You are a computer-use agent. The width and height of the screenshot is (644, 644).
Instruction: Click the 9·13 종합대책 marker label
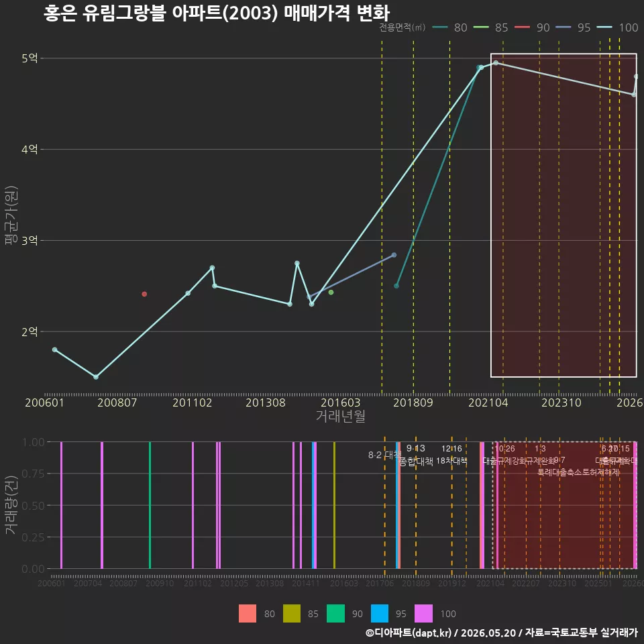coord(416,455)
